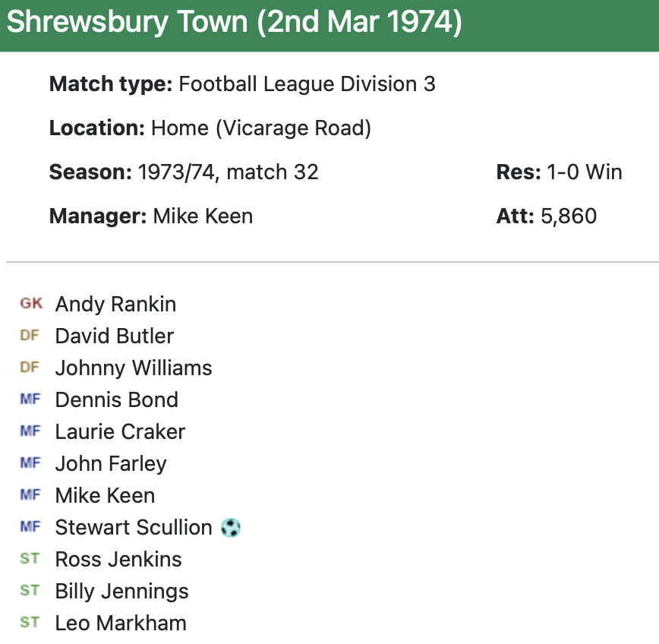Select Billy Jennings from the lineup
Image resolution: width=659 pixels, height=644 pixels.
pyautogui.click(x=122, y=592)
